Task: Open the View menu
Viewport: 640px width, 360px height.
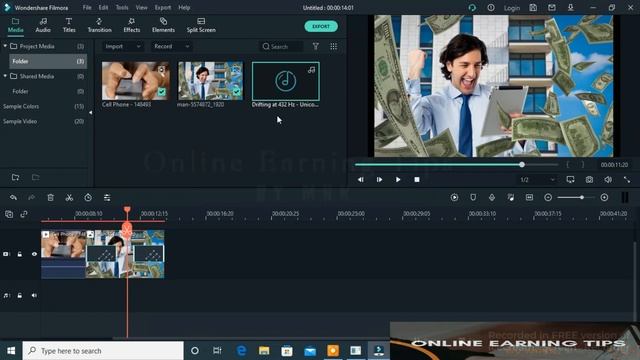Action: tap(141, 7)
